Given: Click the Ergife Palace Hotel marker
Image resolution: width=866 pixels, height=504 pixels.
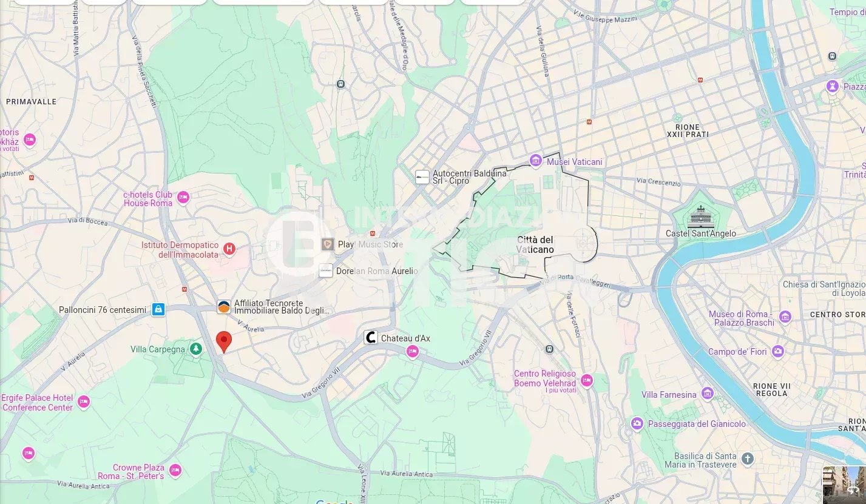Looking at the screenshot, I should pos(84,401).
